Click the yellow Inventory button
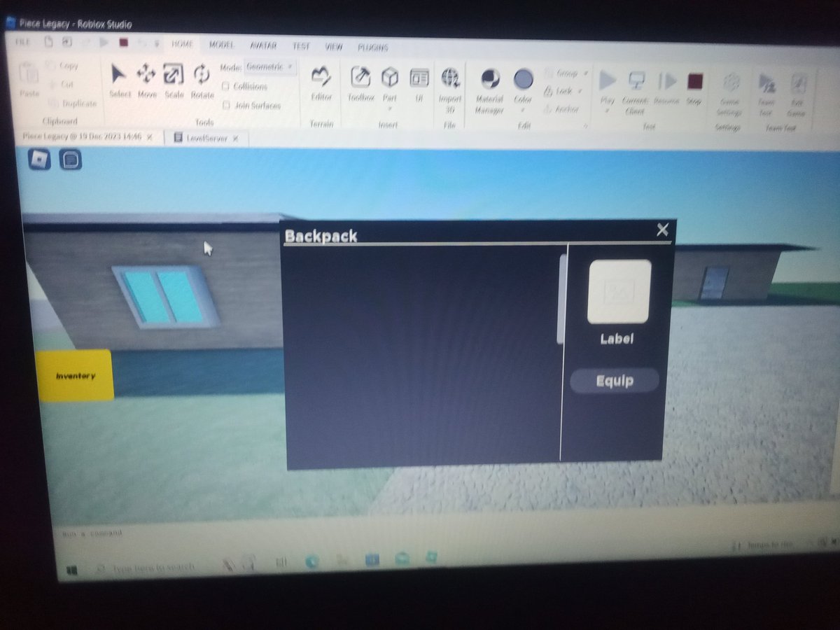Image resolution: width=840 pixels, height=630 pixels. pos(75,375)
